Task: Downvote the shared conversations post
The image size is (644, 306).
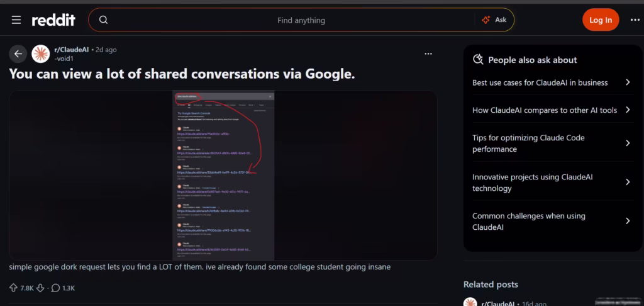Action: coord(40,288)
